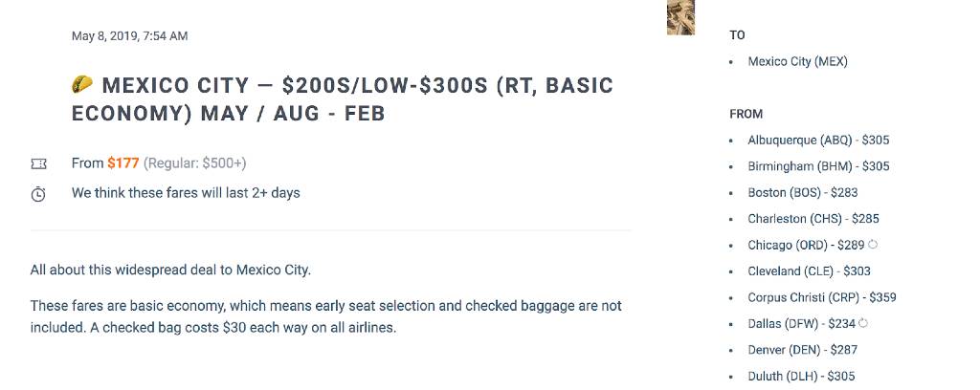Click the stopwatch icon beside the fare duration
The height and width of the screenshot is (390, 980).
coord(38,194)
